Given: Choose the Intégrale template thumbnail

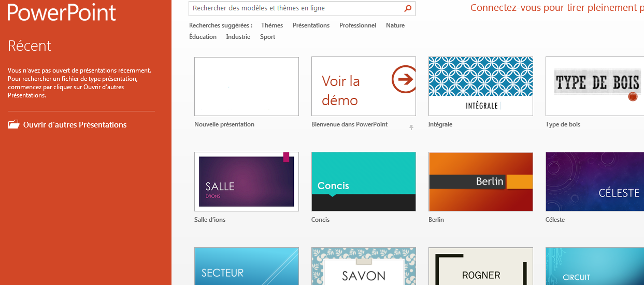Looking at the screenshot, I should click(481, 86).
